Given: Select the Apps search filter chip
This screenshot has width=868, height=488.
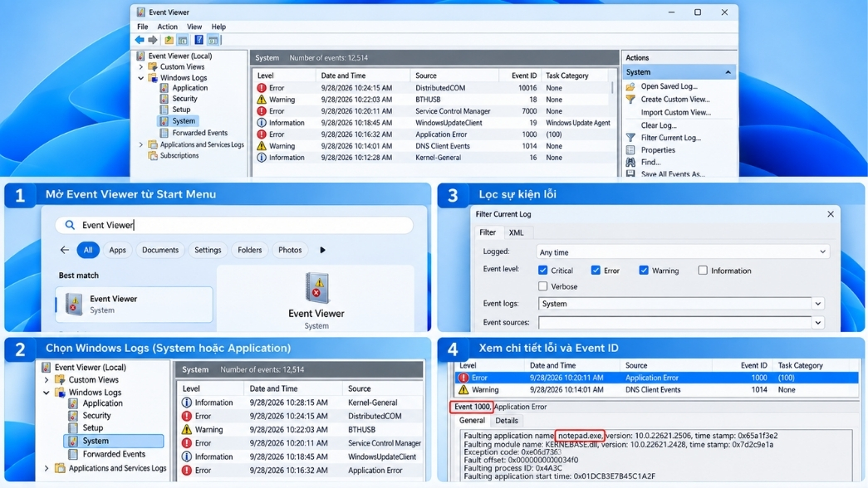Looking at the screenshot, I should coord(117,250).
